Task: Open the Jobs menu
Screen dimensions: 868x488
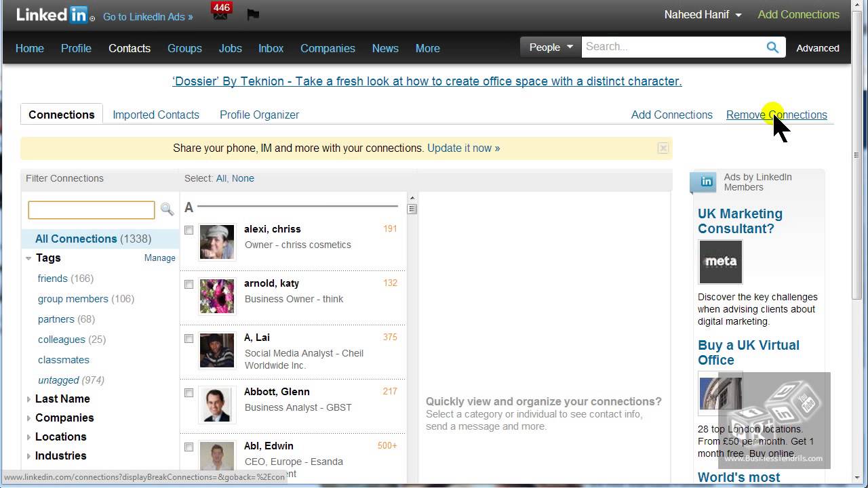Action: click(230, 48)
